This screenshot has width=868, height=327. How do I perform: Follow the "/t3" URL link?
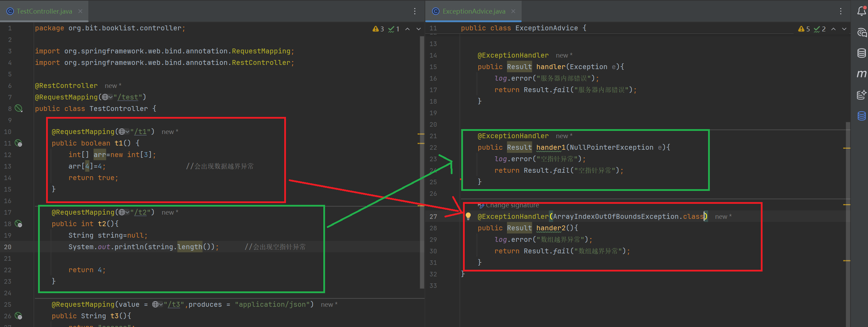(174, 304)
